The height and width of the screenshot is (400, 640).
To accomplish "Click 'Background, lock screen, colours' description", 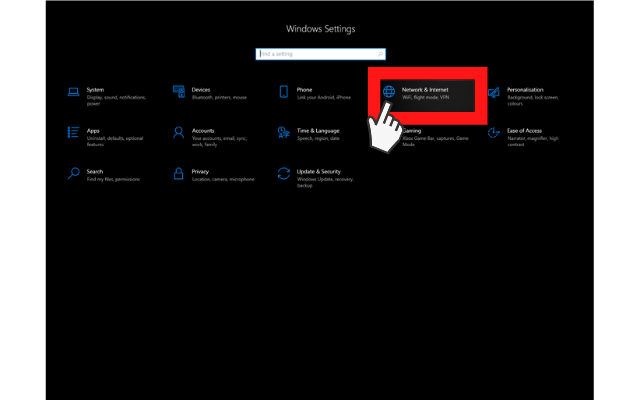I will click(533, 100).
